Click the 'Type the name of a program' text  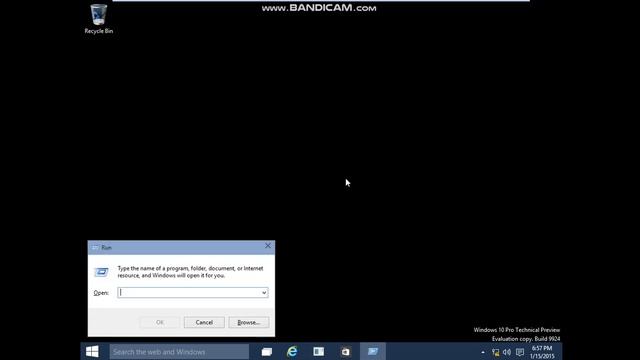pyautogui.click(x=190, y=272)
